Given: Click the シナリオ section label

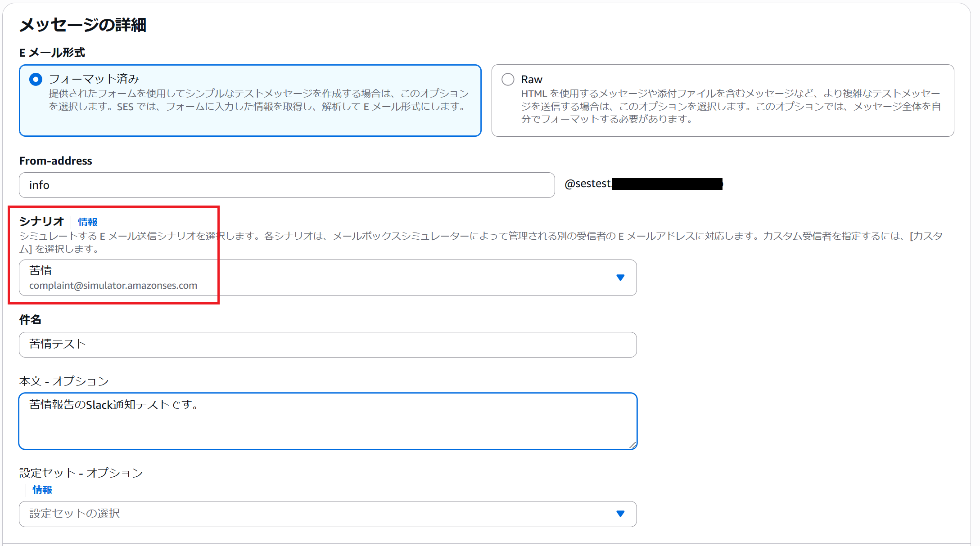Looking at the screenshot, I should click(x=41, y=221).
